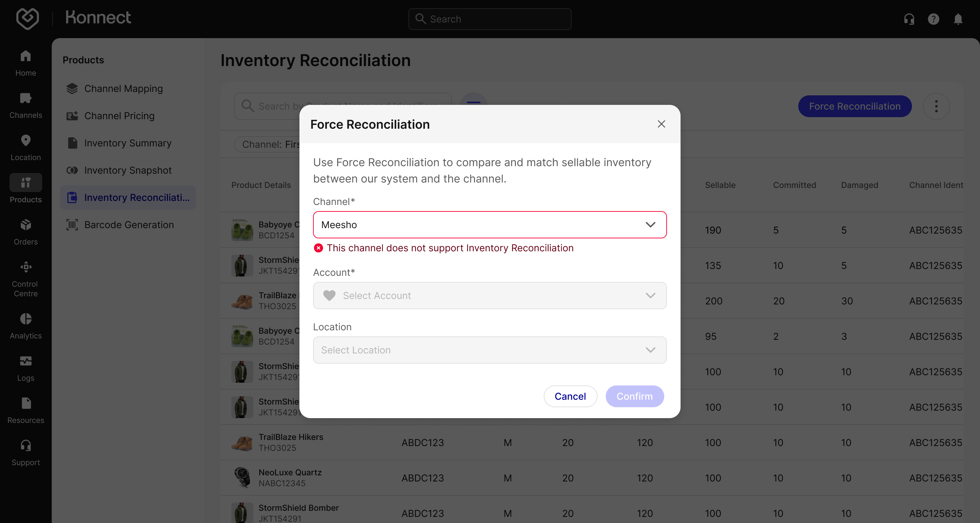Click the Cancel button
The height and width of the screenshot is (523, 980).
pos(570,396)
